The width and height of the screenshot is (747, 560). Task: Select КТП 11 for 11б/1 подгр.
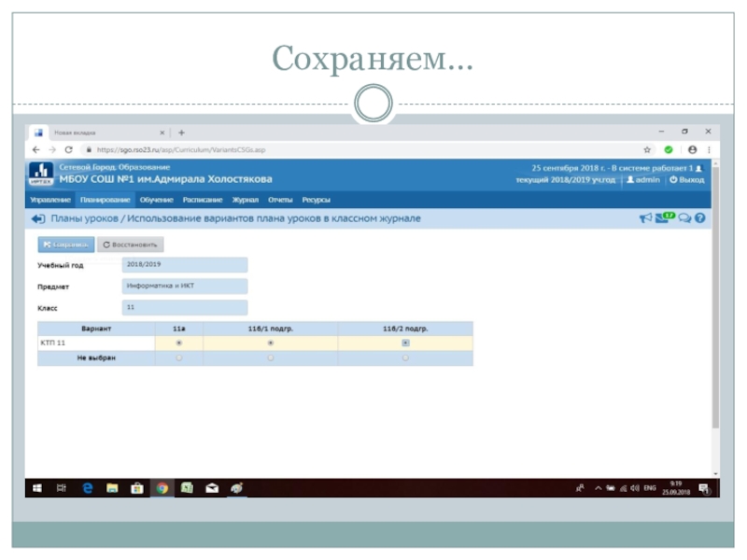pyautogui.click(x=270, y=343)
